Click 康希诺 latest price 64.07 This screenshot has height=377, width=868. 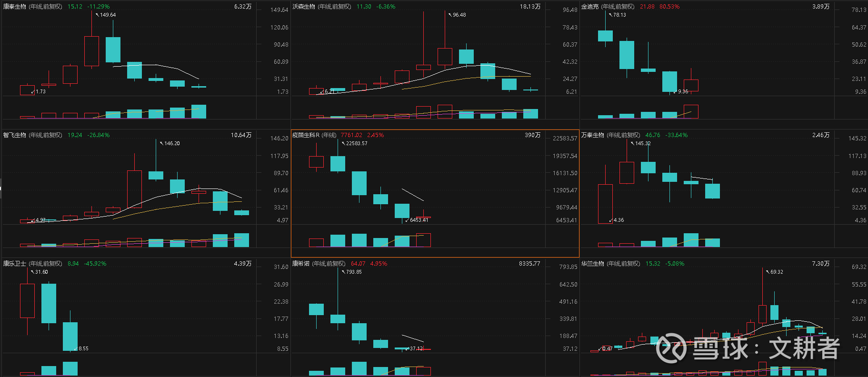[x=358, y=264]
